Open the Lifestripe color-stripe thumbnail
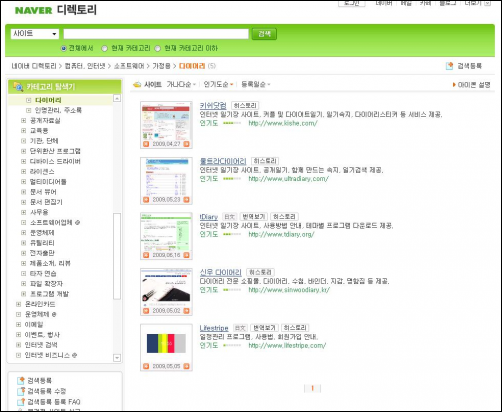Image resolution: width=502 pixels, height=412 pixels. 166,344
